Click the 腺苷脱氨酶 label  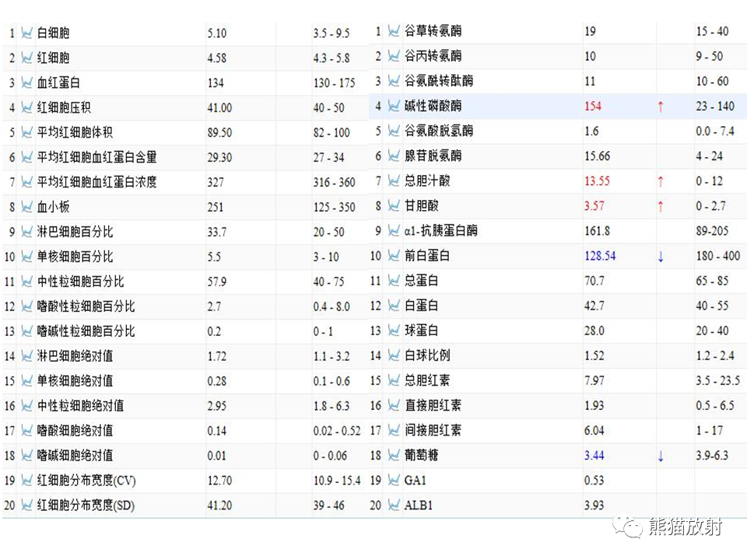pyautogui.click(x=433, y=156)
